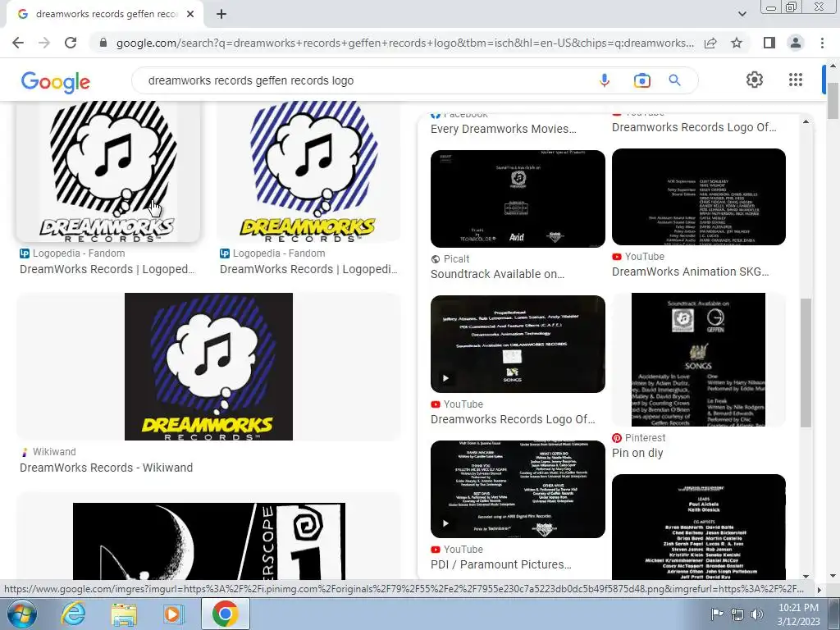This screenshot has height=630, width=840.
Task: Open the DreamWorks Animation SKG credits thumbnail
Action: coord(699,197)
